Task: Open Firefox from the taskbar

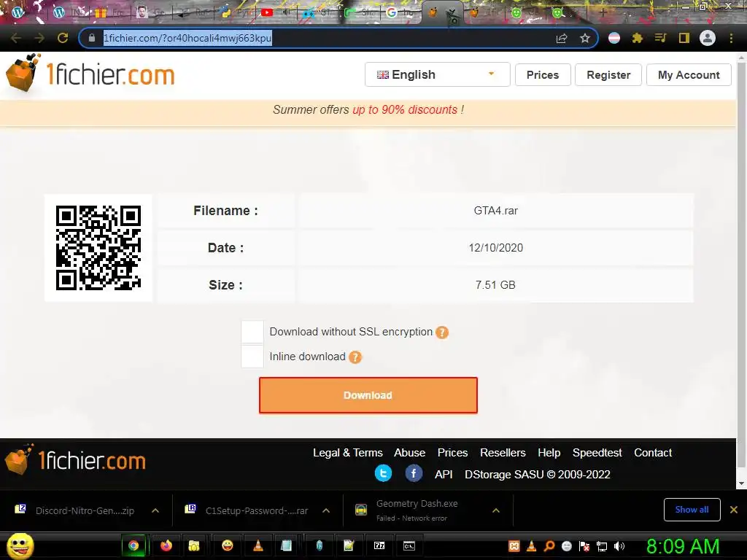Action: [x=166, y=545]
